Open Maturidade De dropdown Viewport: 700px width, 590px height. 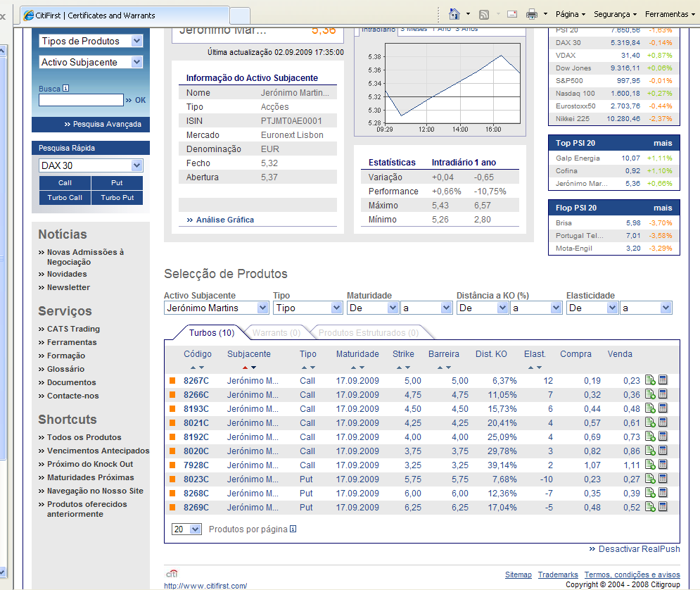[373, 308]
